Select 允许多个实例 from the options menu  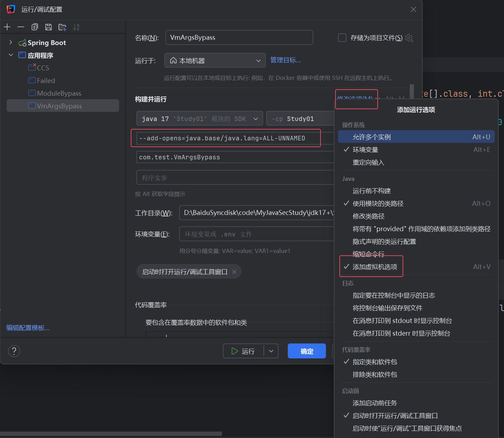[x=371, y=137]
